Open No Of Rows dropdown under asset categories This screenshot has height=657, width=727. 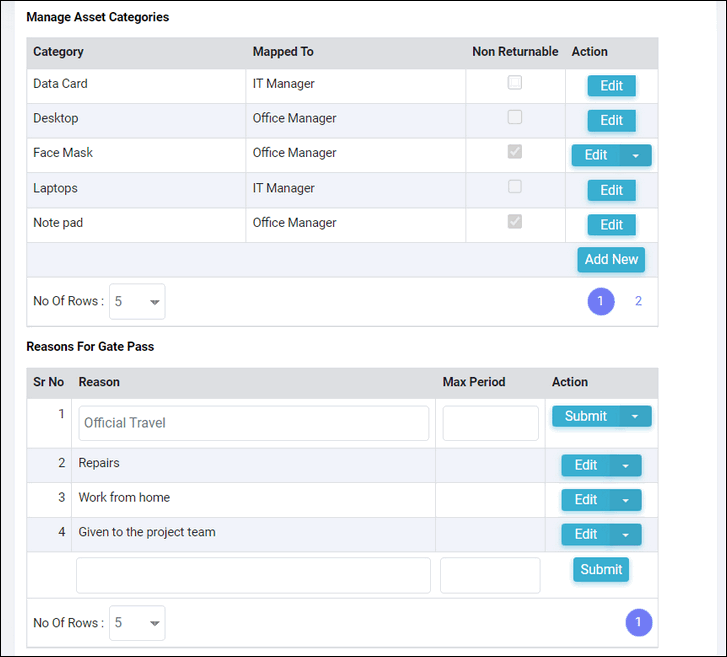pyautogui.click(x=137, y=301)
